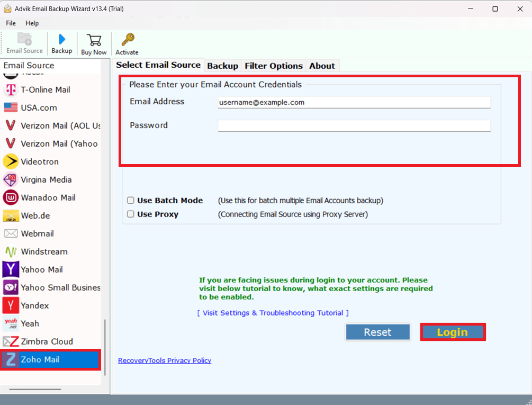
Task: Select the 'Webmail' entry text
Action: (38, 233)
